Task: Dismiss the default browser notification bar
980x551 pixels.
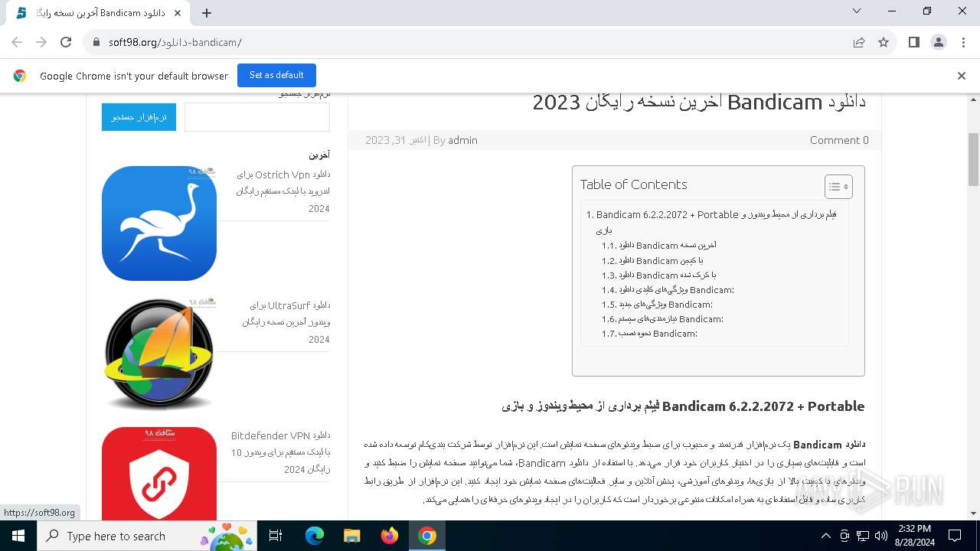Action: point(962,76)
